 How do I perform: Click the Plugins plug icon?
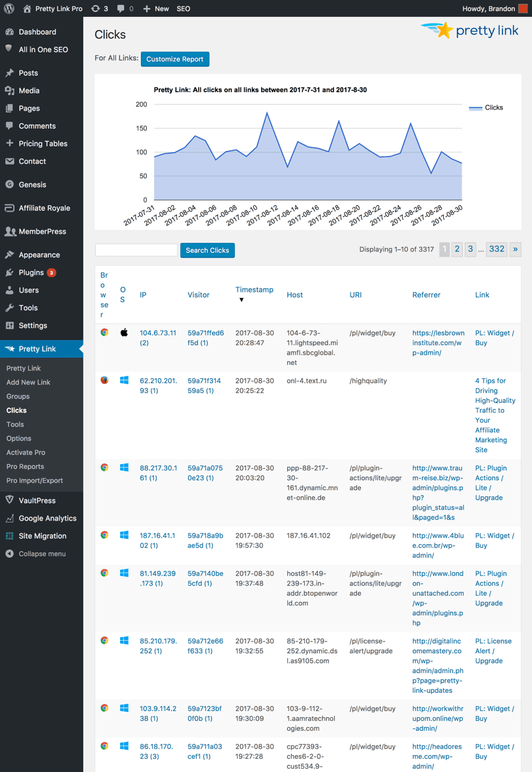tap(9, 272)
